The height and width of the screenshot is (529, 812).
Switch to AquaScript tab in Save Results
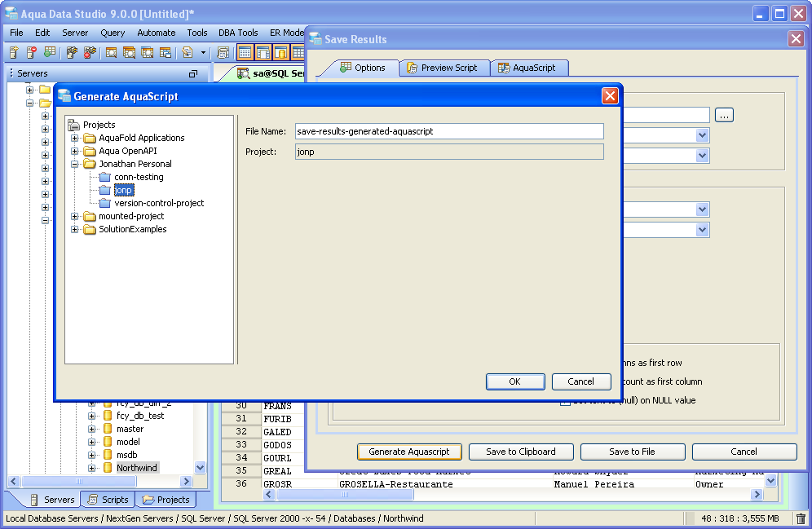[x=529, y=68]
